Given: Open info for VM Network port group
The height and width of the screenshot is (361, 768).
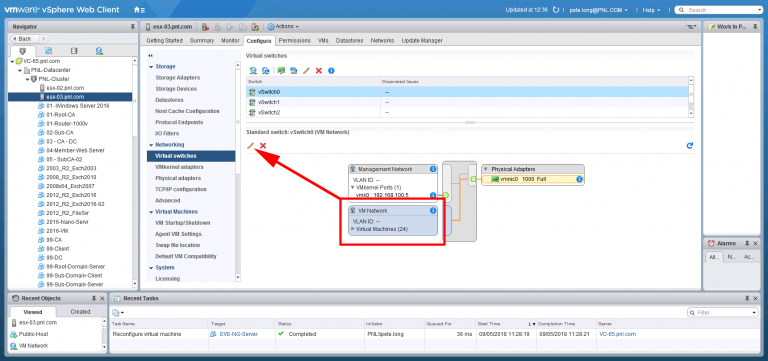Looking at the screenshot, I should pyautogui.click(x=432, y=211).
